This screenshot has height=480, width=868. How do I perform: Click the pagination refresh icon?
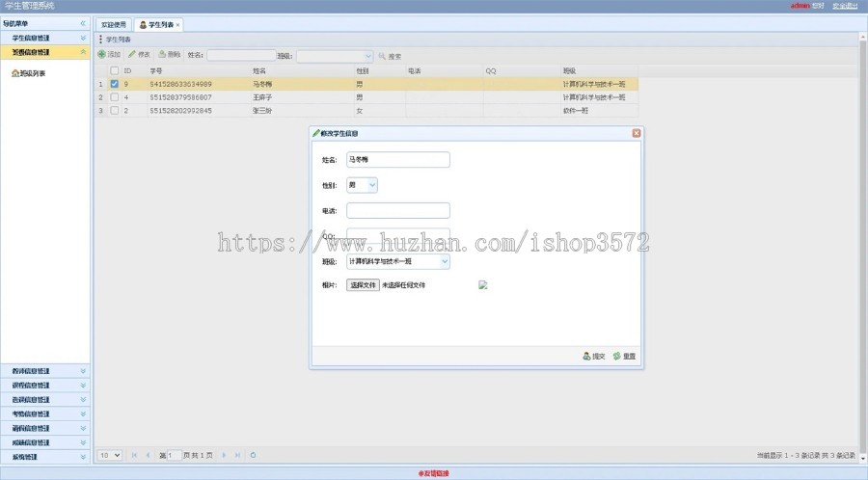[x=253, y=455]
